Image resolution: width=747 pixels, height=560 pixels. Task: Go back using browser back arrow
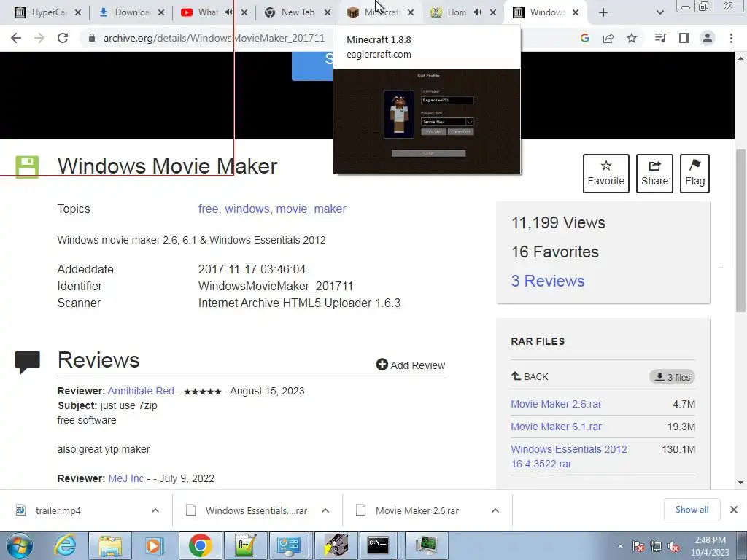(16, 38)
